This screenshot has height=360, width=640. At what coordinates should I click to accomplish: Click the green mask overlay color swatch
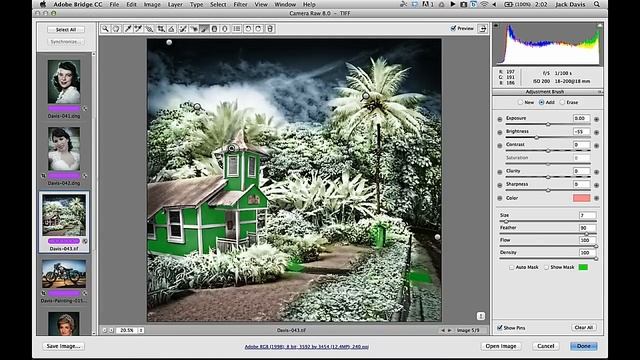pyautogui.click(x=583, y=267)
